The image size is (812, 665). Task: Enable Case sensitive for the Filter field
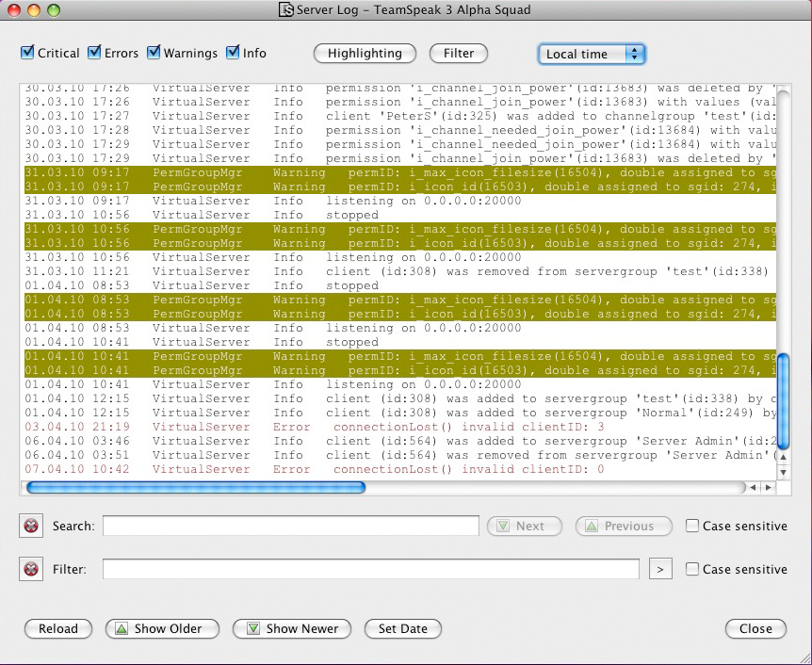coord(691,569)
